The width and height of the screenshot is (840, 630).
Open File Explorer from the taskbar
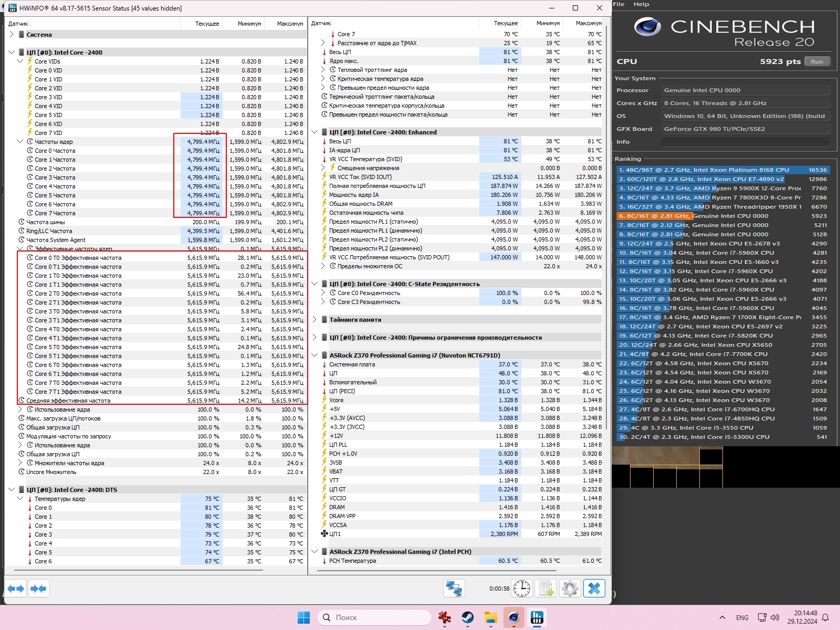[491, 618]
